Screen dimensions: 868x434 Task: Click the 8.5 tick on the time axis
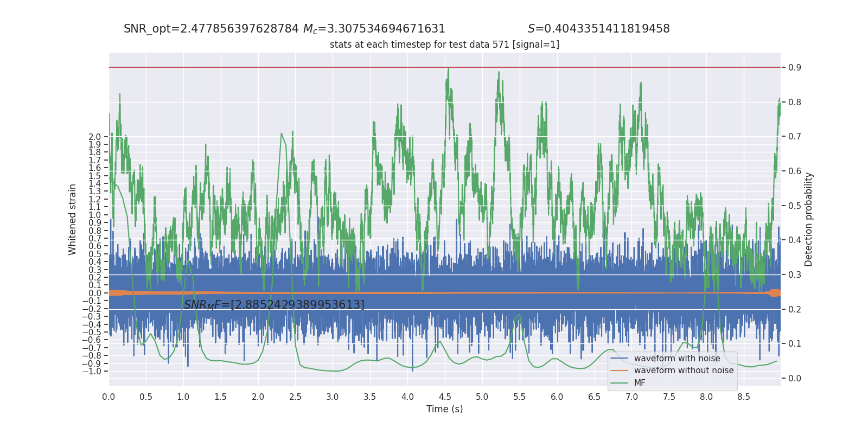[x=744, y=397]
